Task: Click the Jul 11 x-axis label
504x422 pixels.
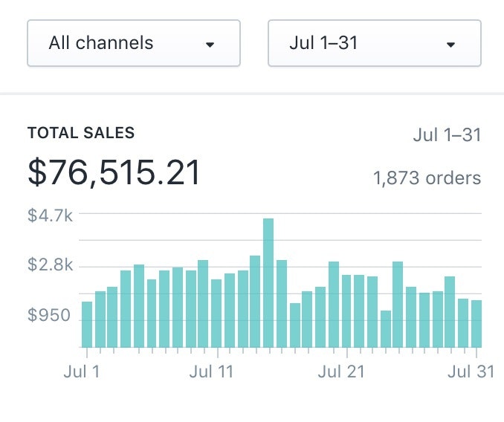Action: [211, 371]
